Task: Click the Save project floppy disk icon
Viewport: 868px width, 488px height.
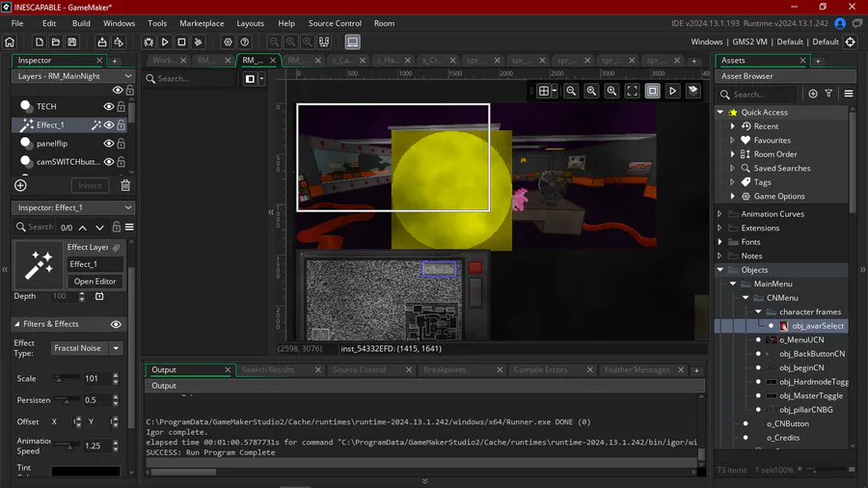Action: 72,42
